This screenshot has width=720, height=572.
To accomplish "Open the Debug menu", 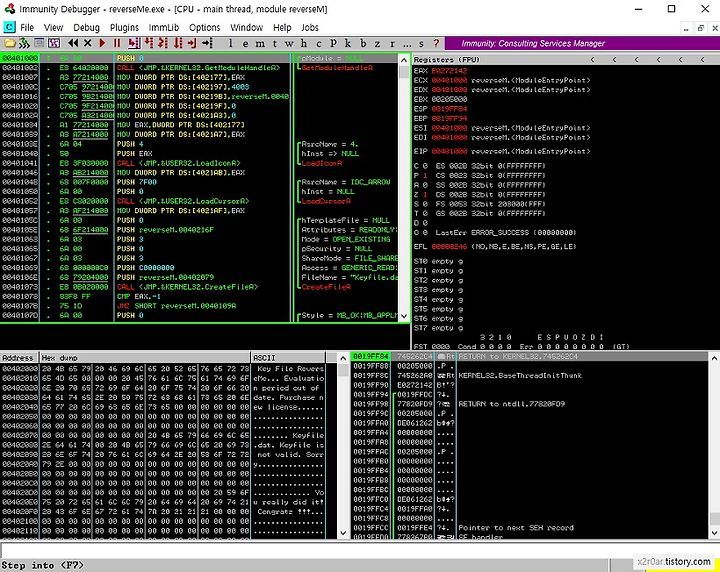I will [86, 28].
